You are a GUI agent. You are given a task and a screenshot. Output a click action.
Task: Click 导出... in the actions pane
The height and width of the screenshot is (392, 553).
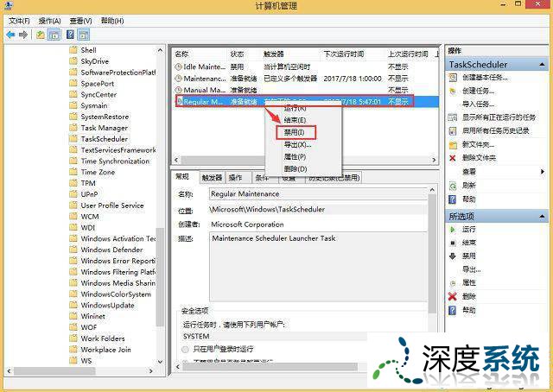(x=471, y=269)
